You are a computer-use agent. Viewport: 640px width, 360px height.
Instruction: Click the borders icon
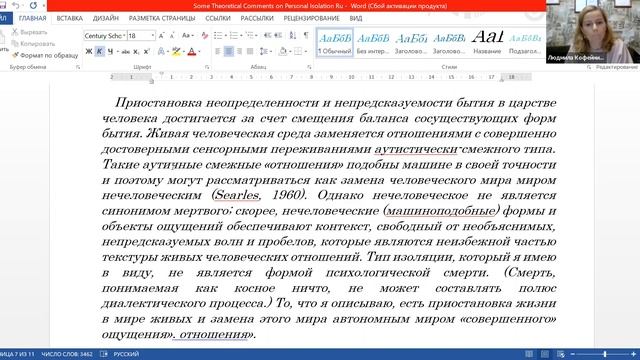pos(298,51)
